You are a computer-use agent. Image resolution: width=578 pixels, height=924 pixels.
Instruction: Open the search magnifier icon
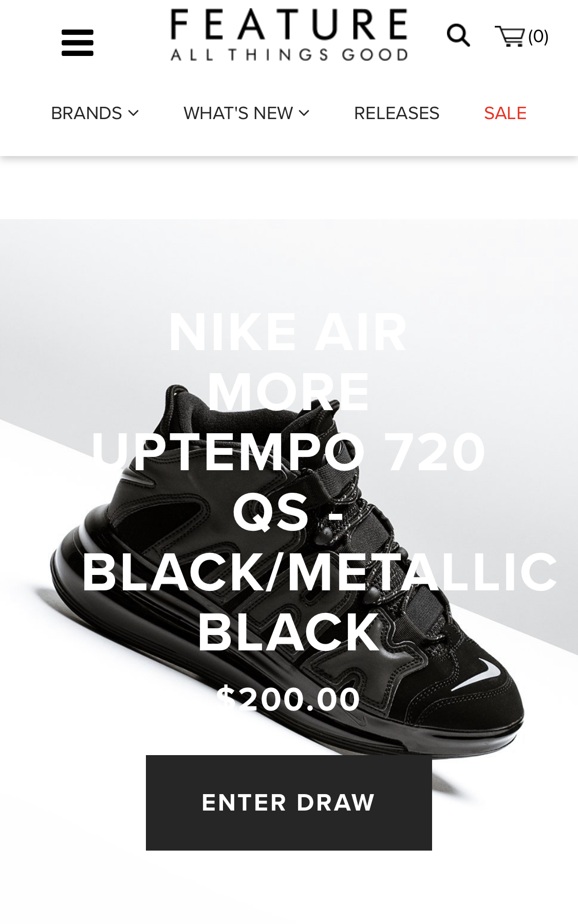[x=458, y=35]
